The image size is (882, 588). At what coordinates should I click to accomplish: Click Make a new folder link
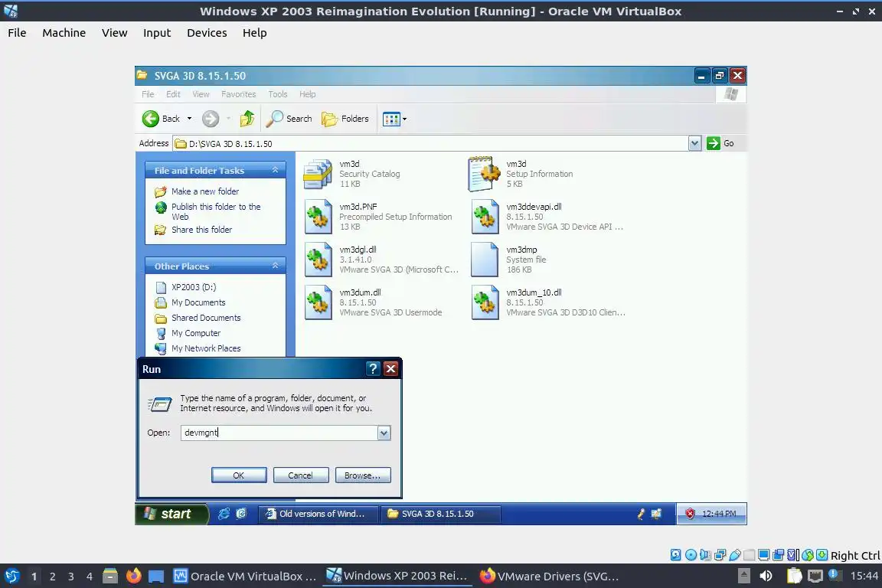(205, 191)
